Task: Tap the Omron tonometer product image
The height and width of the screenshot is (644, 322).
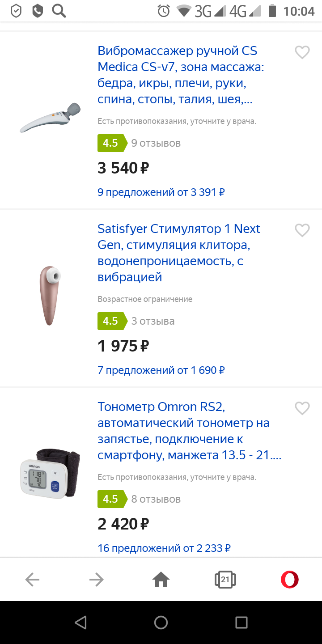Action: [50, 473]
